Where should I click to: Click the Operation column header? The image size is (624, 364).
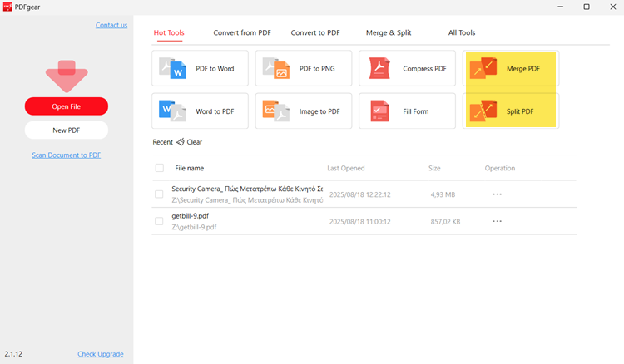pos(500,168)
